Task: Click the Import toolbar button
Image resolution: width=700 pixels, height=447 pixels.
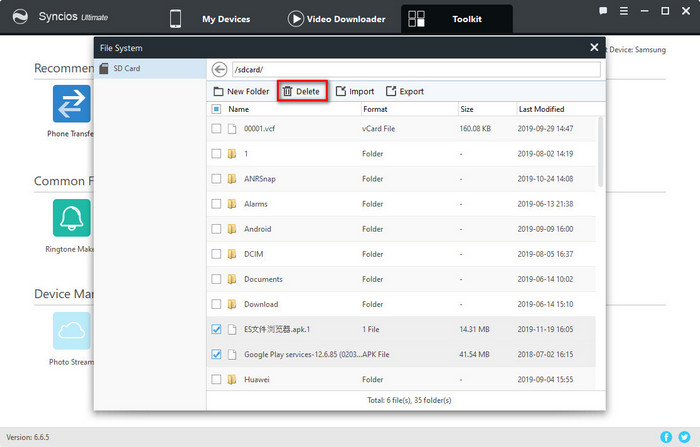Action: [355, 91]
